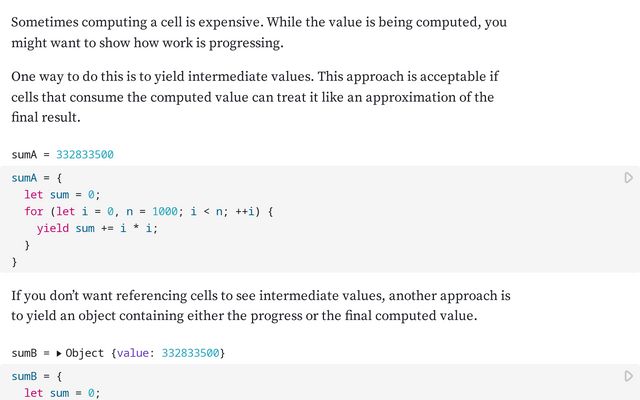640x400 pixels.
Task: Expand the sumB Object disclosure triangle
Action: tap(59, 353)
